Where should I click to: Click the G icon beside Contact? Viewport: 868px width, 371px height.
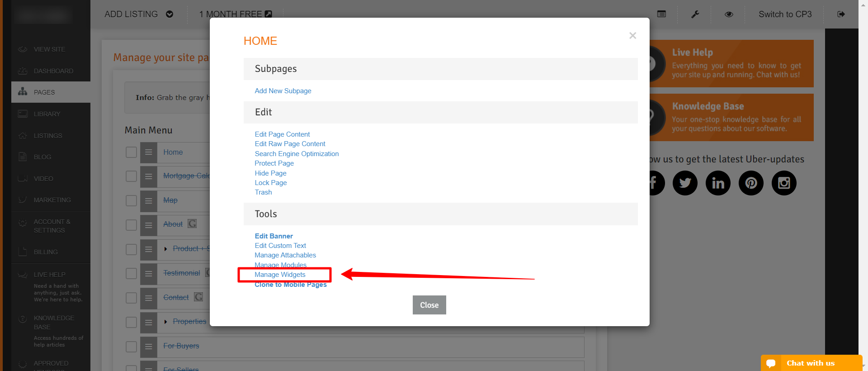pos(198,297)
